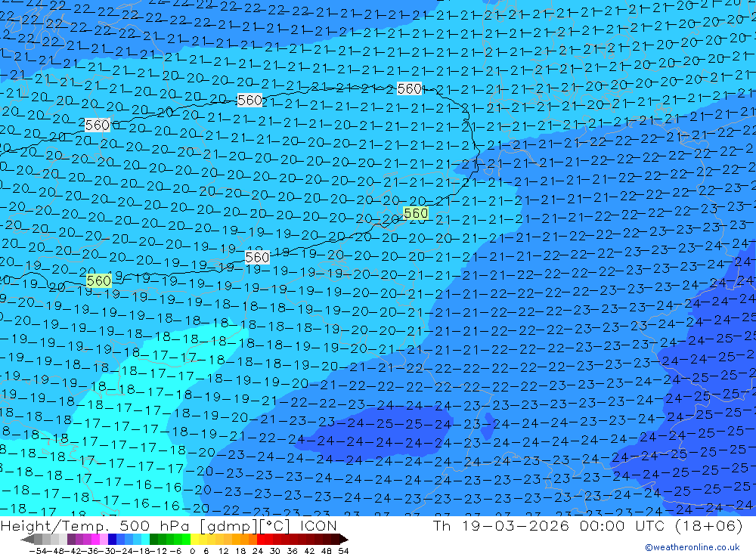Pick the cyan swatch in the temperature legend
Image resolution: width=756 pixels, height=554 pixels.
[145, 540]
